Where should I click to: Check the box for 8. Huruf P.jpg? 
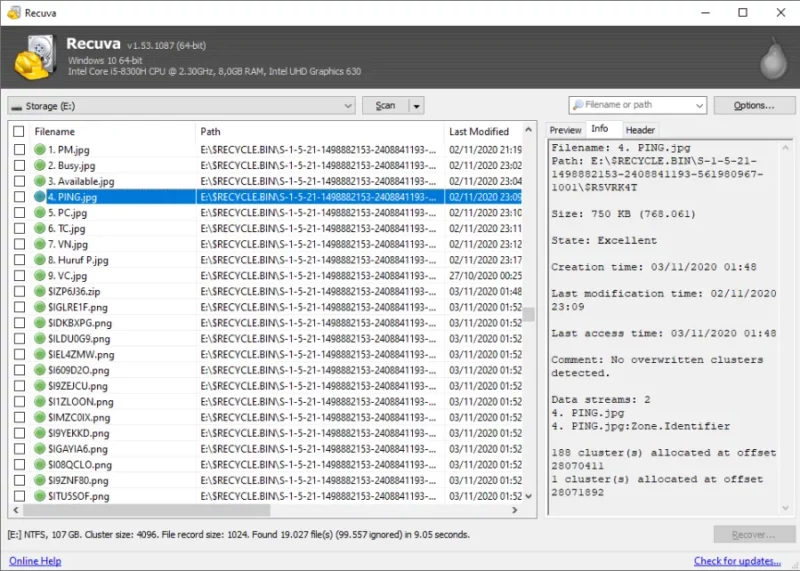19,260
